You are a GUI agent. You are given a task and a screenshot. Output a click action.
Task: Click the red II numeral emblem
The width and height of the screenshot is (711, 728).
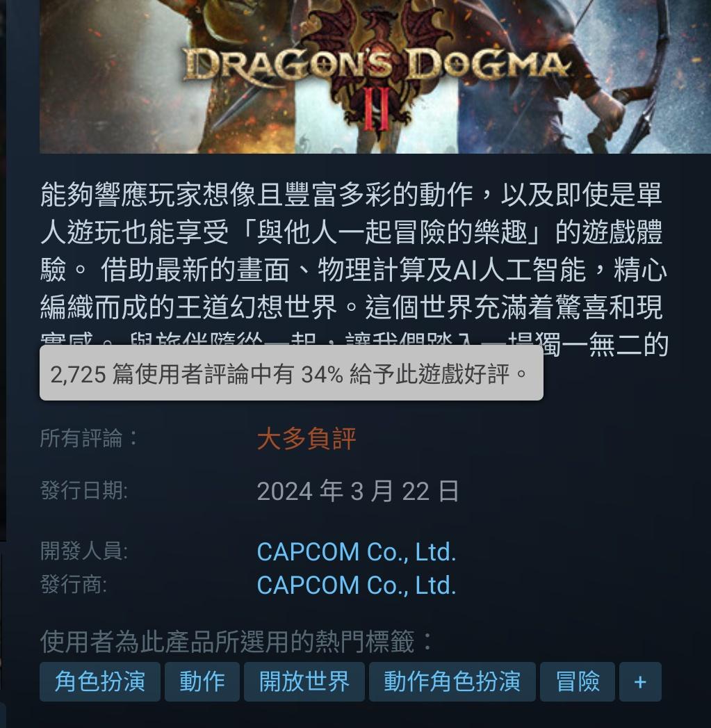376,110
